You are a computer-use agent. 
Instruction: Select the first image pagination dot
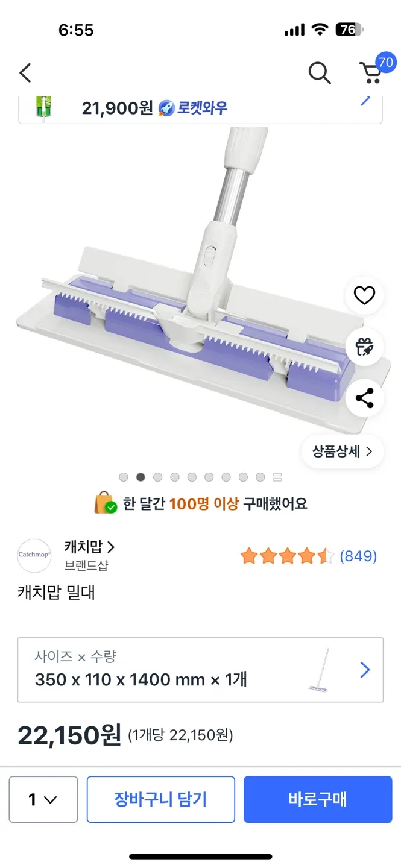(x=124, y=477)
